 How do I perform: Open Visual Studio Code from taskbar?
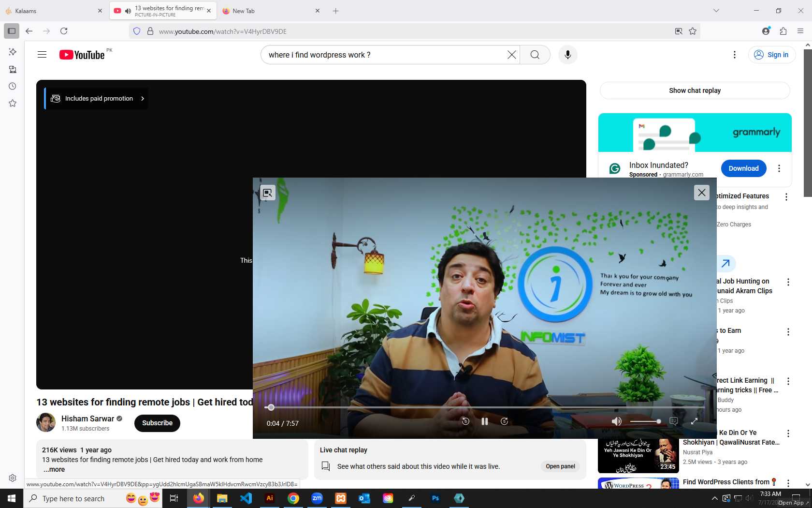[246, 498]
